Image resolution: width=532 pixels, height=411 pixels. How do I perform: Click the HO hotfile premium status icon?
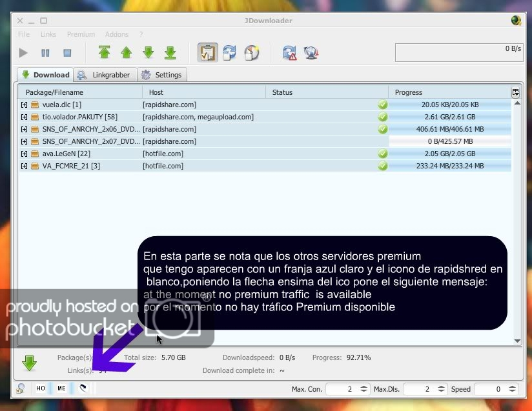click(41, 388)
